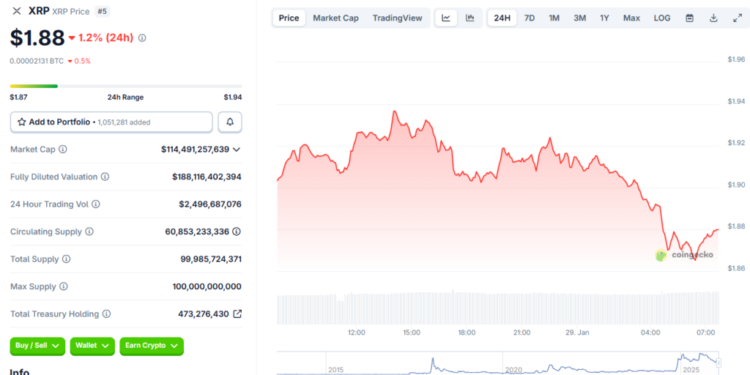Image resolution: width=750 pixels, height=375 pixels.
Task: Click the bell price alert icon
Action: pyautogui.click(x=230, y=122)
